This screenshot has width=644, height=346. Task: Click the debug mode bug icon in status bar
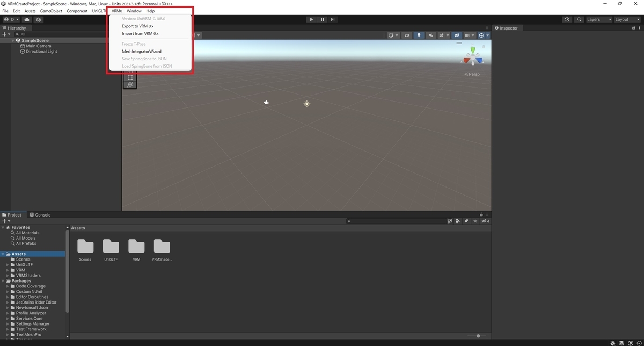click(x=613, y=342)
